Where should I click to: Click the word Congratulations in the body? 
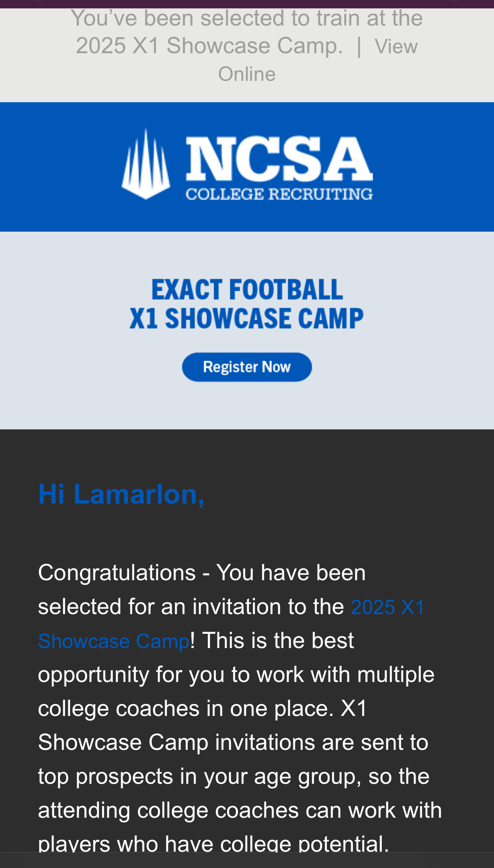pyautogui.click(x=117, y=573)
